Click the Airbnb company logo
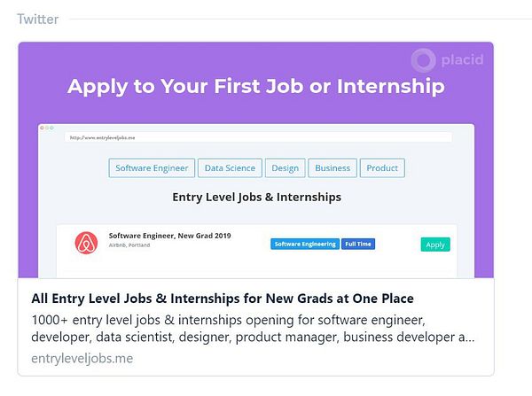Viewport: 532px width, 396px height. (86, 243)
